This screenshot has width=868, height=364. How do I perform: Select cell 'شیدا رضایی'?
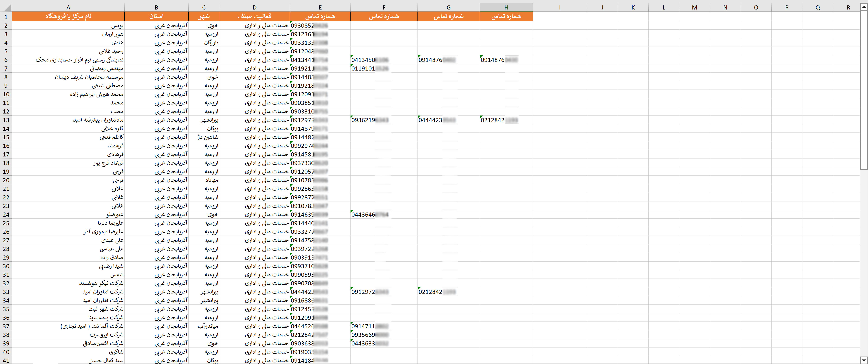68,266
